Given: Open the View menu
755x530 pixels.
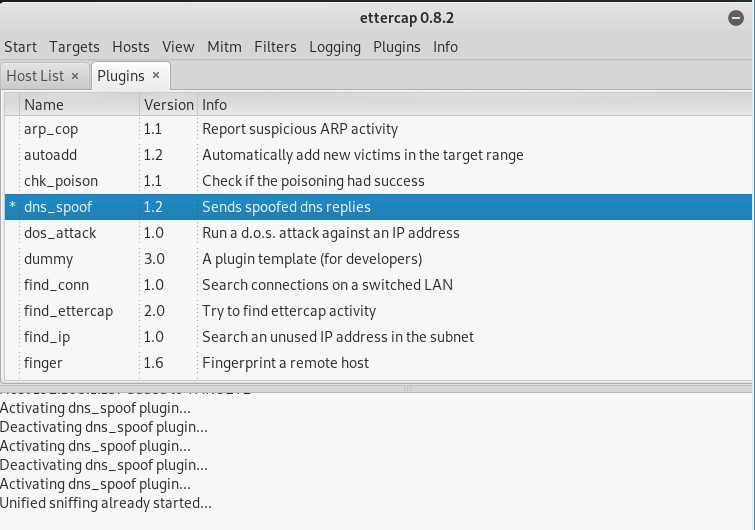Looking at the screenshot, I should 178,47.
